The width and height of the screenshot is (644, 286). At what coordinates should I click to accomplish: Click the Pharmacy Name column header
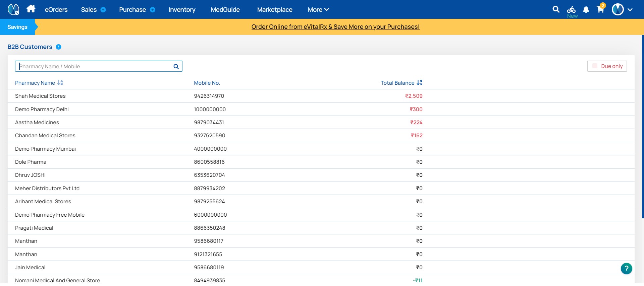pyautogui.click(x=35, y=83)
